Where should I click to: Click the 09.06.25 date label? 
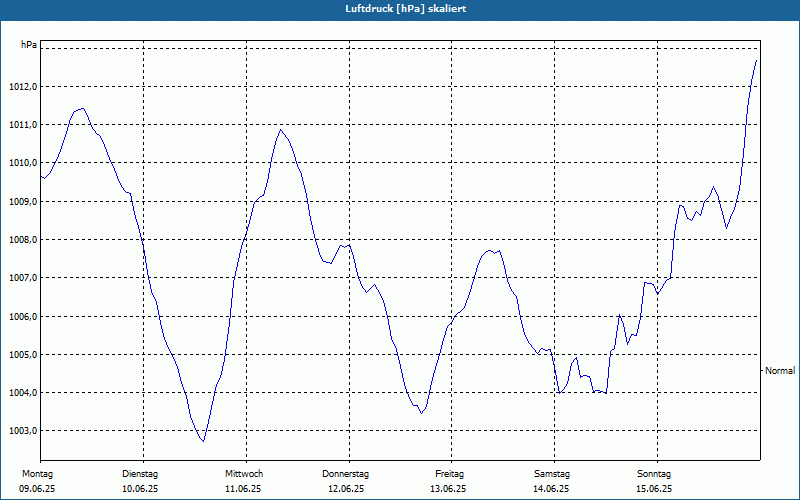pyautogui.click(x=37, y=489)
